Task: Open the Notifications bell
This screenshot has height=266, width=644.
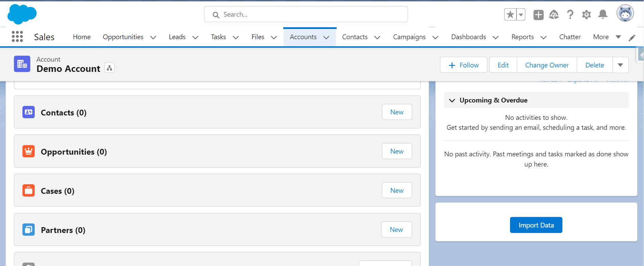Action: pyautogui.click(x=603, y=15)
